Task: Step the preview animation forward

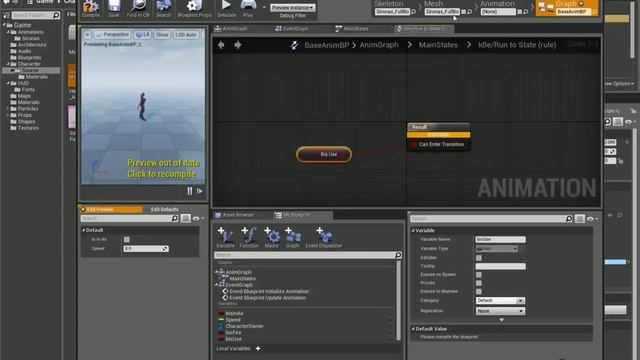Action: coord(200,191)
